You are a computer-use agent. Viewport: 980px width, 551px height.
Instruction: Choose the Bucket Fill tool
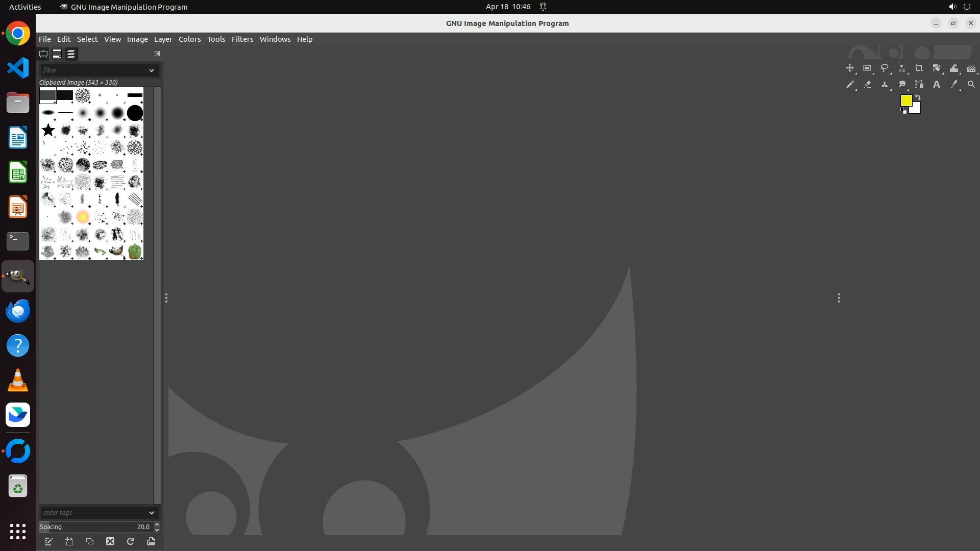(x=953, y=68)
